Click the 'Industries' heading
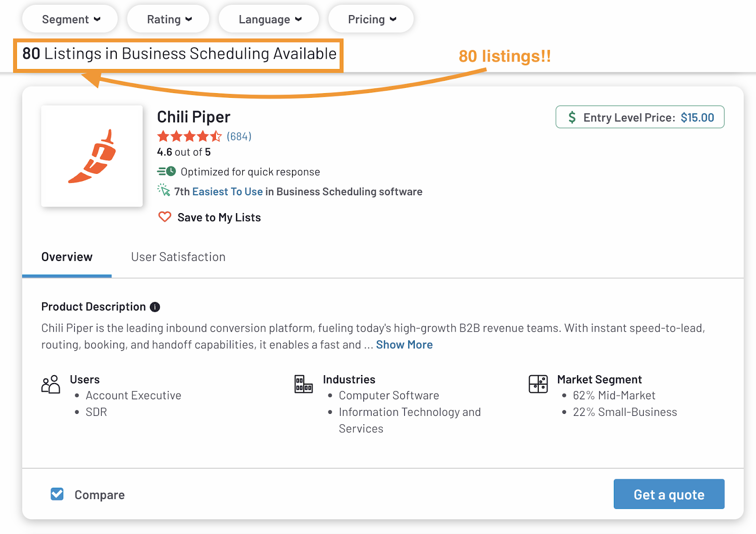This screenshot has height=534, width=756. click(x=349, y=379)
